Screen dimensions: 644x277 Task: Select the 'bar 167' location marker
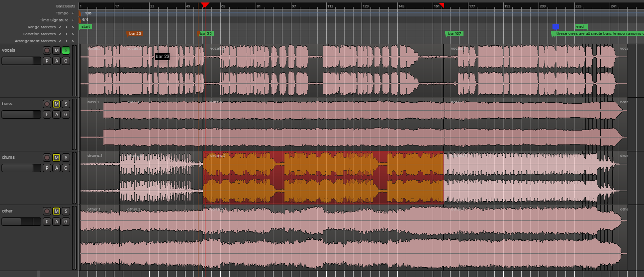[454, 33]
